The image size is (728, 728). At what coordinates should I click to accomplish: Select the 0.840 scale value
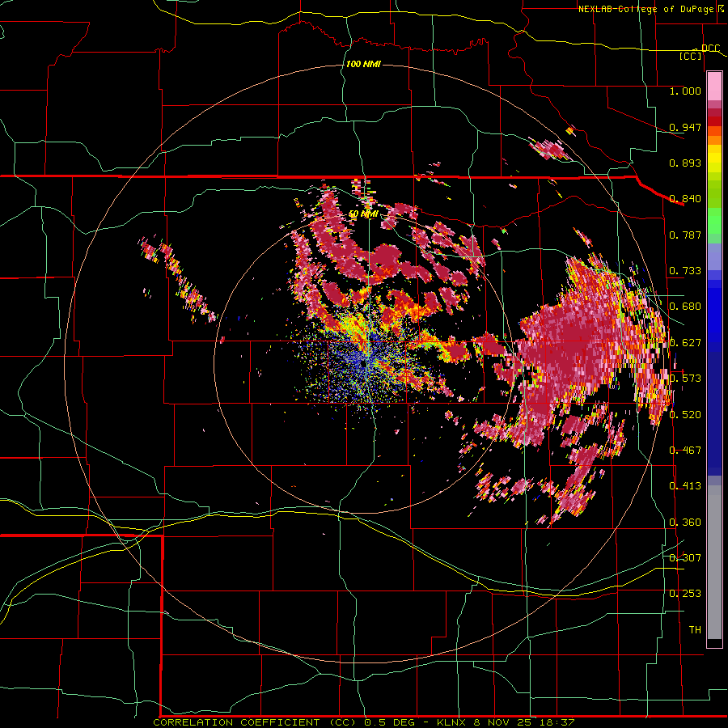coord(685,199)
